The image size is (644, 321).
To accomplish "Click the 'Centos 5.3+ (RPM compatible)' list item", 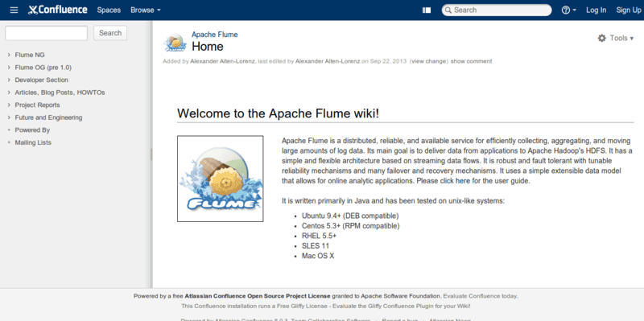I will [x=351, y=226].
